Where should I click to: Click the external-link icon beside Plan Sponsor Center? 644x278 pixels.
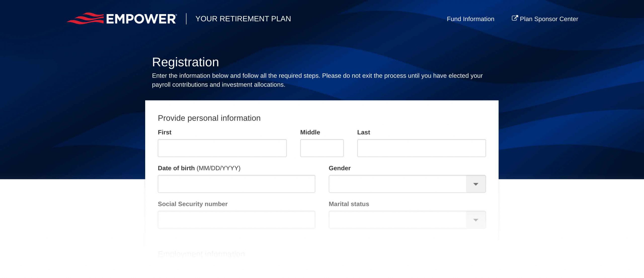coord(515,18)
